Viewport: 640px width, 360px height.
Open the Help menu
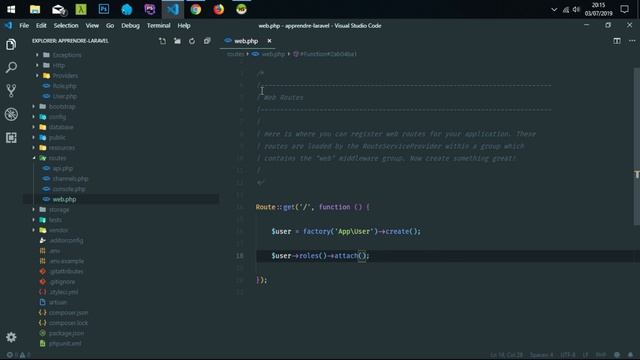[184, 25]
